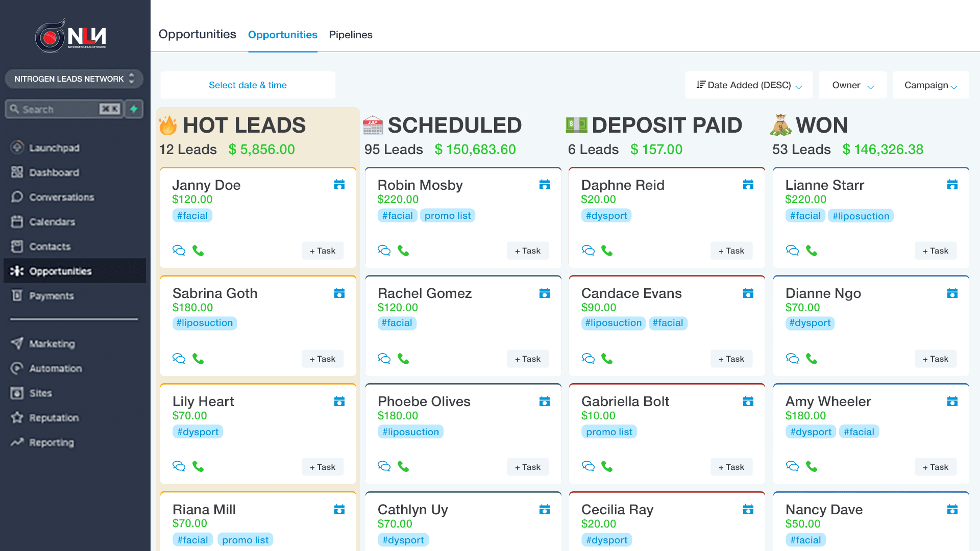The image size is (980, 551).
Task: Click phone icon on Robin Mosby card
Action: 403,251
